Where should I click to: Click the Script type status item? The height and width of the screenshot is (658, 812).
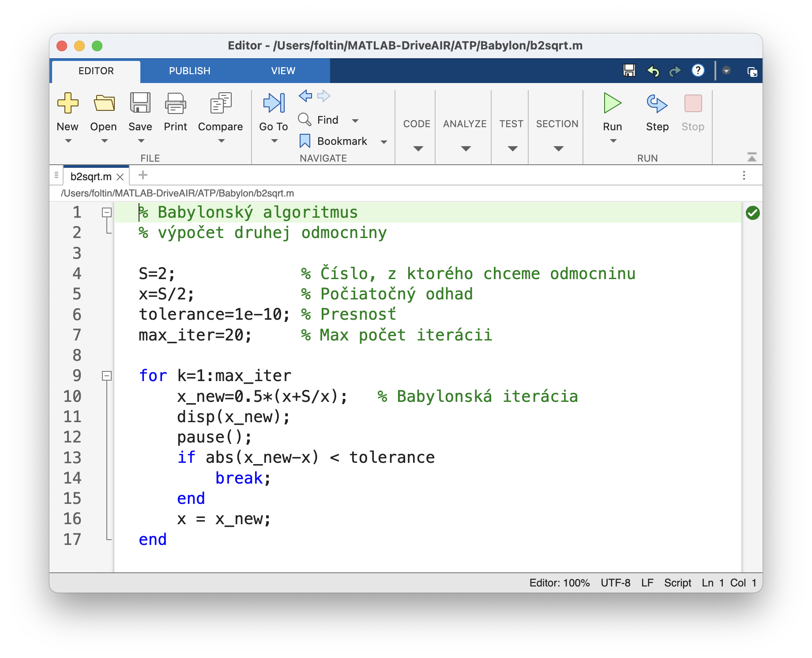pos(678,583)
